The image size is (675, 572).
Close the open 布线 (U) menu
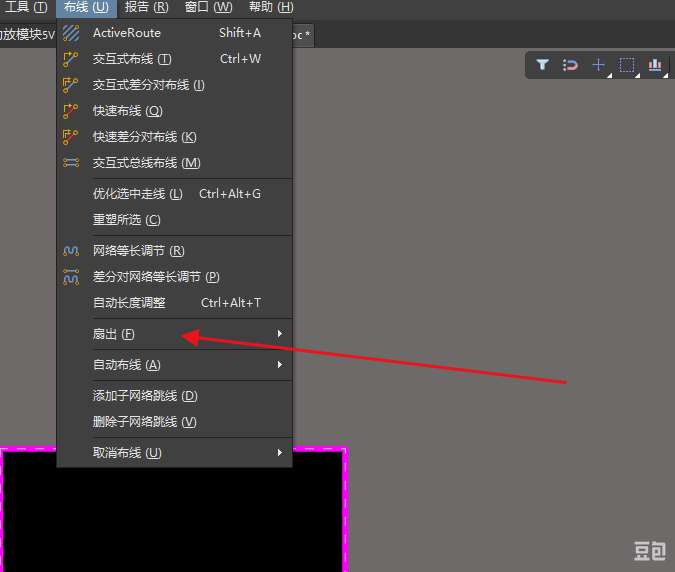click(x=86, y=7)
